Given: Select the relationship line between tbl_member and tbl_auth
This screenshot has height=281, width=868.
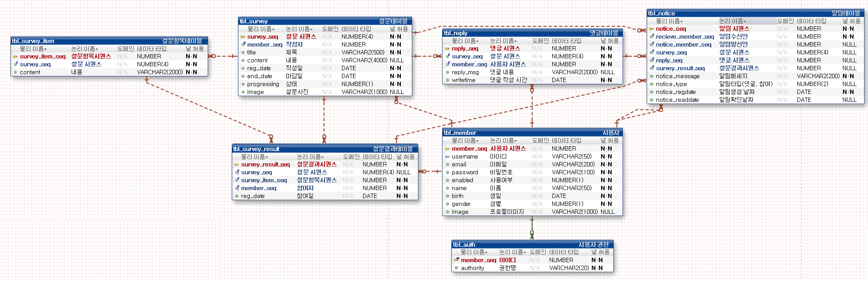Looking at the screenshot, I should [532, 228].
